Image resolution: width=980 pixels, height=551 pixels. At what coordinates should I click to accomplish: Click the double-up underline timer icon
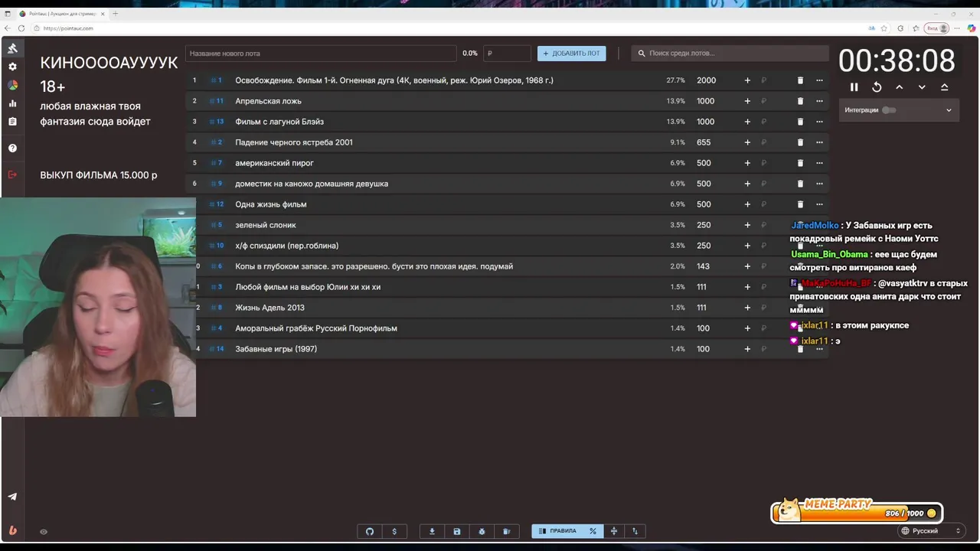click(944, 87)
